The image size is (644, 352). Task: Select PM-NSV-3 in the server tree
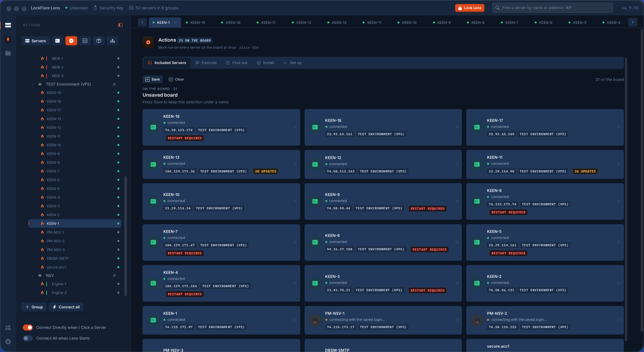75,250
